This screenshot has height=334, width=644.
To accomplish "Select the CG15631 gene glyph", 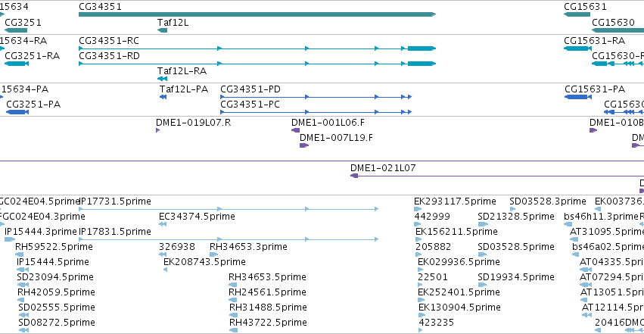I will [577, 14].
